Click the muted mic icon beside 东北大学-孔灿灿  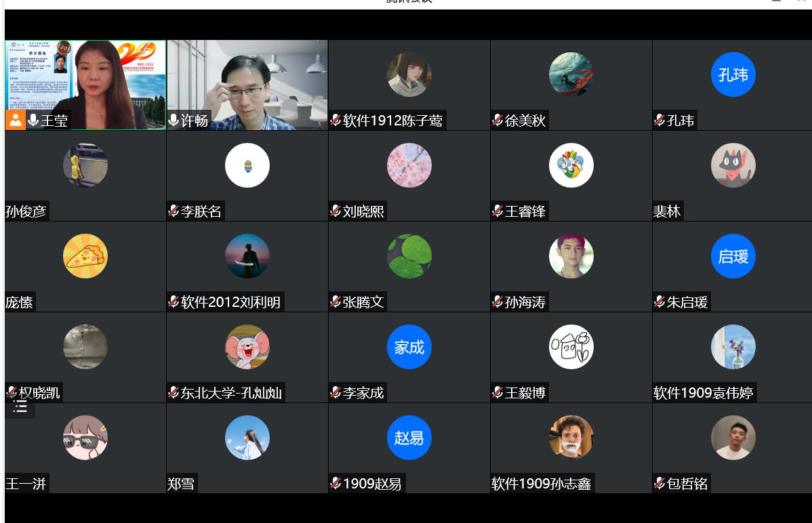tap(174, 393)
